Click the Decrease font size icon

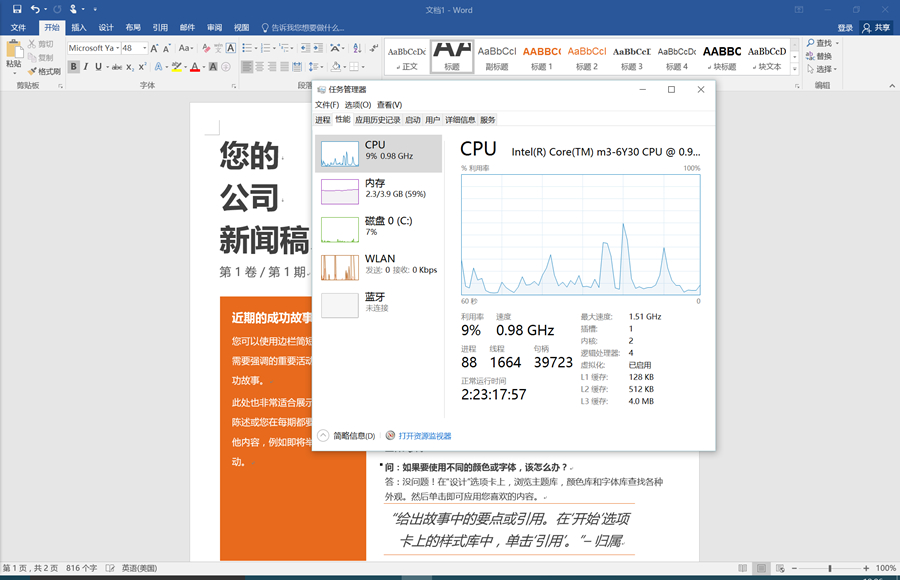[x=166, y=48]
